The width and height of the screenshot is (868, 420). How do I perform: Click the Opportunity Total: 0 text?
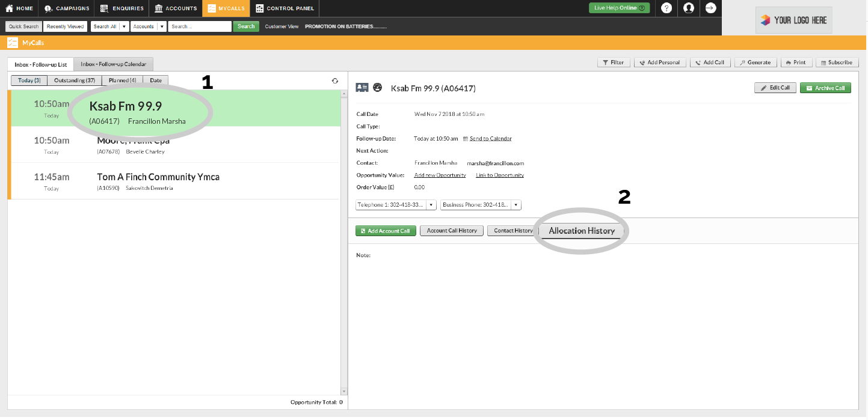(x=316, y=402)
